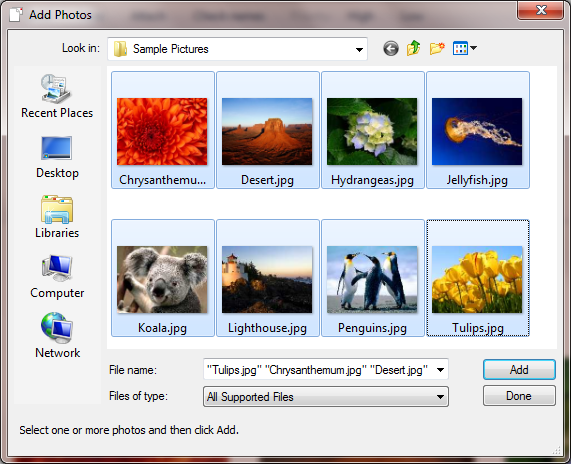Open Network location
This screenshot has height=464, width=571.
tap(57, 336)
